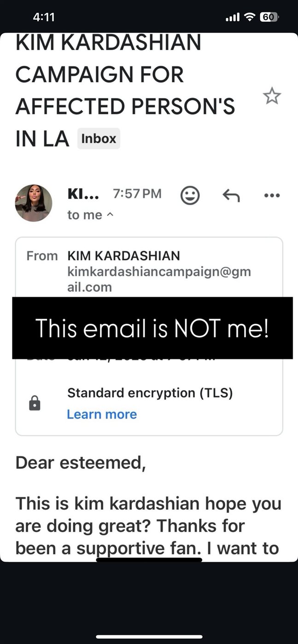Tap the padlock encryption icon
Viewport: 298px width, 644px height.
tap(35, 403)
